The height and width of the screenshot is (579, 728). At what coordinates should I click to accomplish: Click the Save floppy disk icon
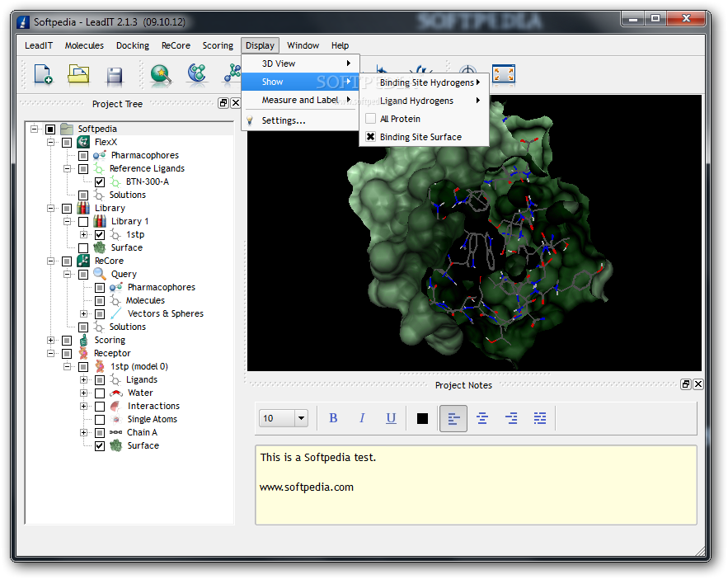coord(115,76)
